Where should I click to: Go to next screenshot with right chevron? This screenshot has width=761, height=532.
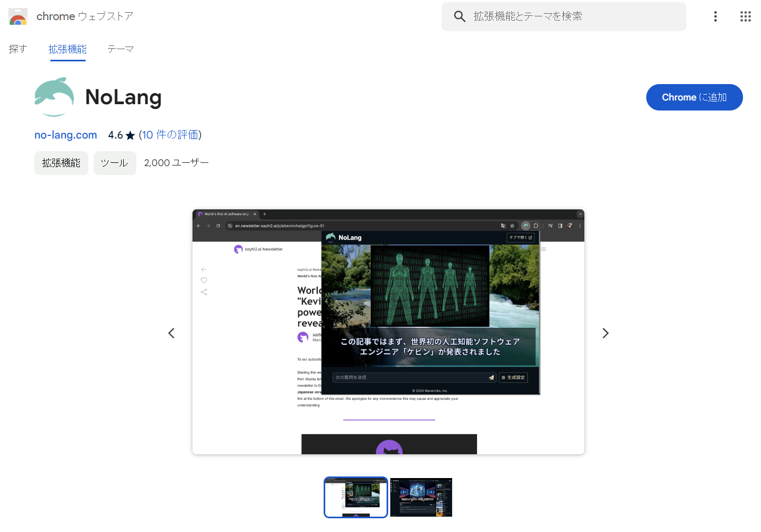[606, 333]
